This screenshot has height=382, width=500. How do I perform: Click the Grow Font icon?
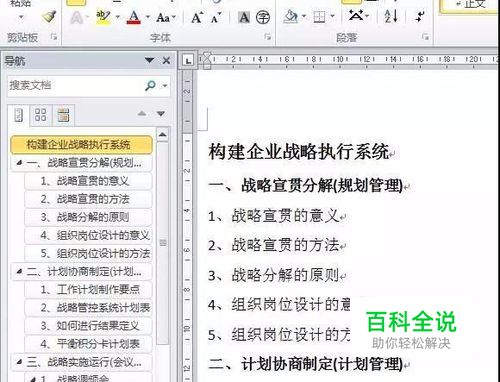point(197,17)
